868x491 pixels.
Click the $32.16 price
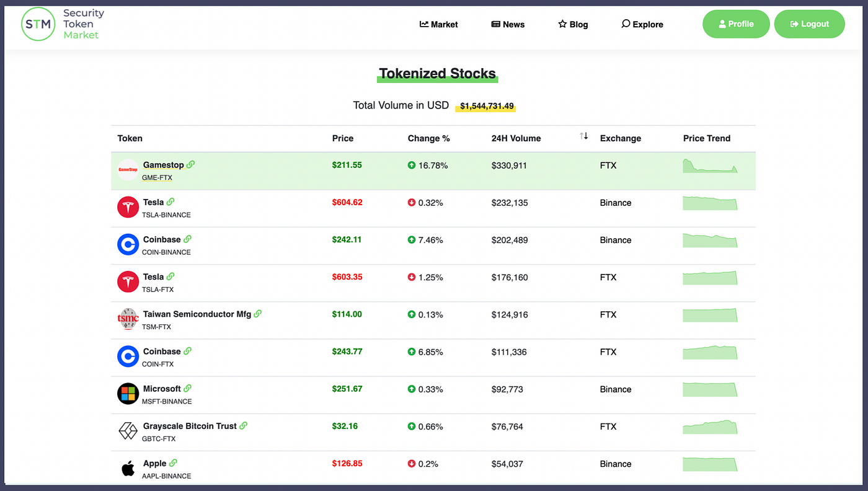(345, 426)
